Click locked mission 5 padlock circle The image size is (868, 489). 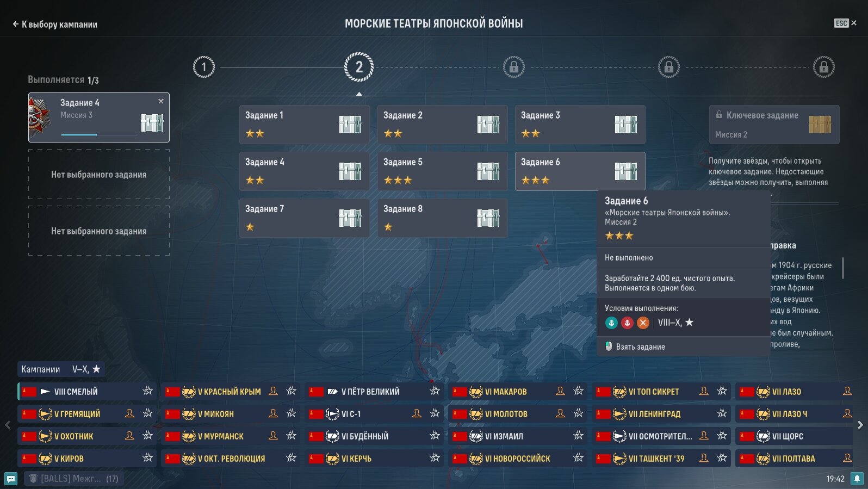pos(824,67)
